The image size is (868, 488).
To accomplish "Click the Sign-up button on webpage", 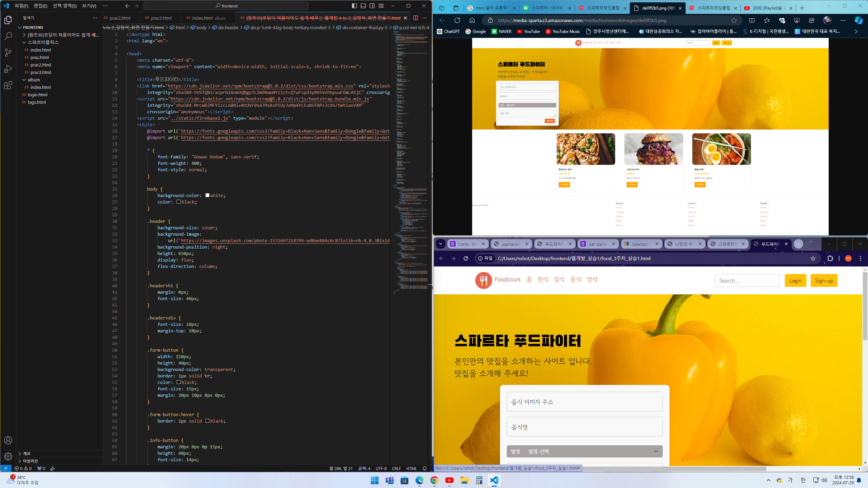I will point(824,280).
